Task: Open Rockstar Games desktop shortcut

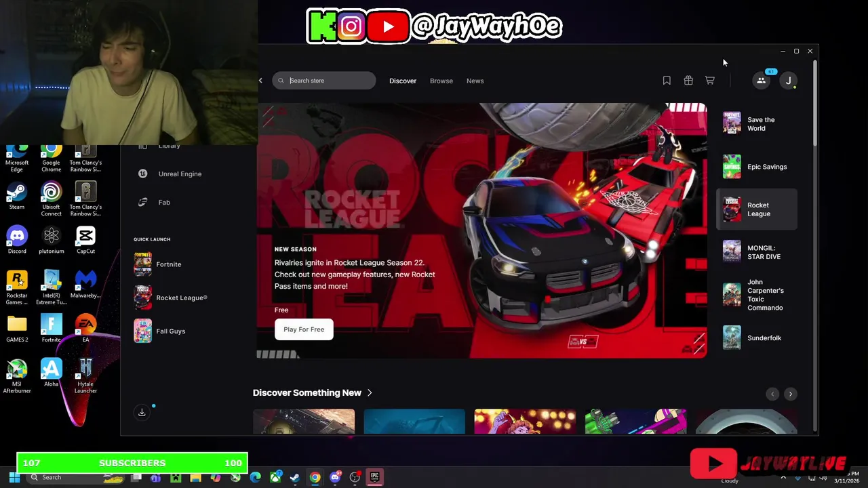Action: click(17, 287)
